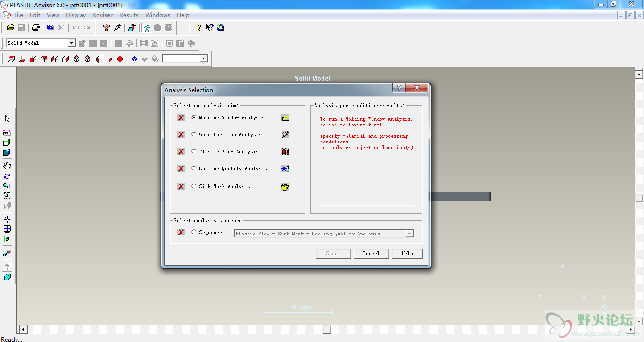This screenshot has width=644, height=342.
Task: Click the vertical scrollbar up arrow
Action: pos(639,74)
